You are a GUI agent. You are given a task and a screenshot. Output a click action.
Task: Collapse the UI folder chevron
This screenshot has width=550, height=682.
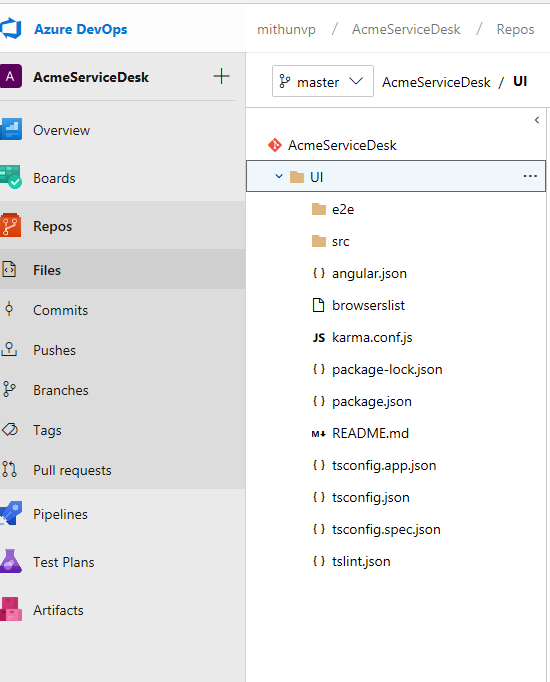click(279, 176)
